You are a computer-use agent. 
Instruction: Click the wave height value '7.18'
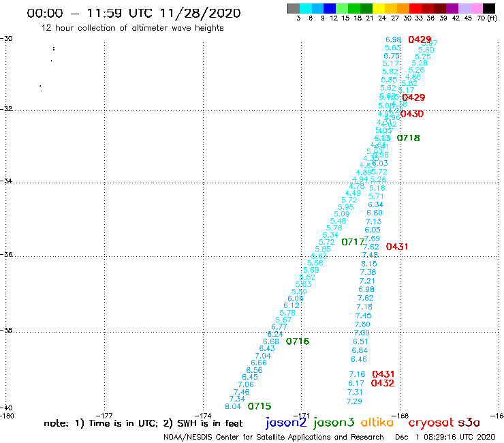(364, 307)
